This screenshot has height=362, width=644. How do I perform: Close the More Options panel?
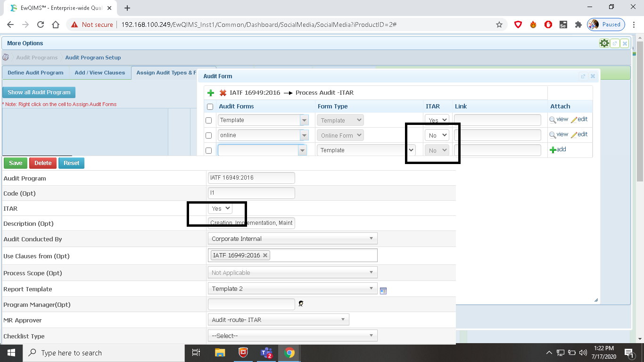coord(625,43)
